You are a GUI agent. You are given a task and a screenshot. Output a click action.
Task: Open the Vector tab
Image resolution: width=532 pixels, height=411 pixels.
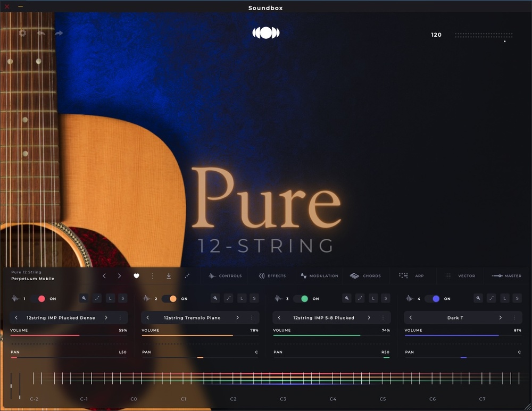point(460,276)
